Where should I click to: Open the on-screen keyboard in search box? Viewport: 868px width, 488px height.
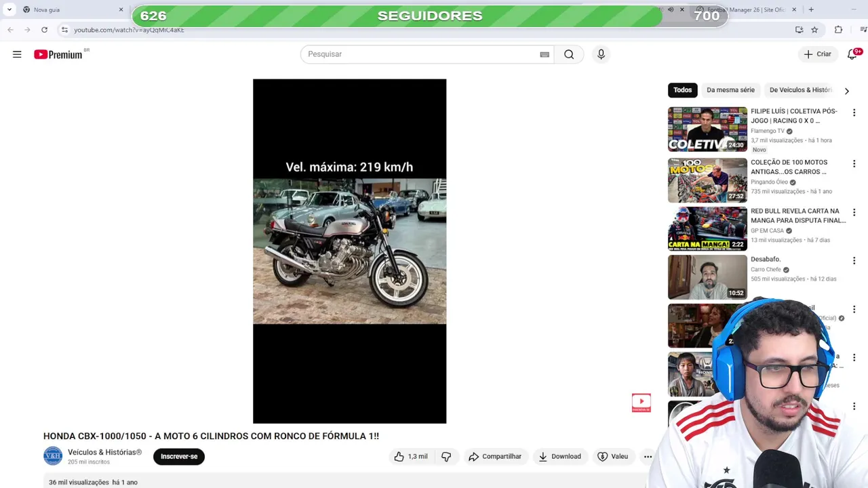coord(545,54)
